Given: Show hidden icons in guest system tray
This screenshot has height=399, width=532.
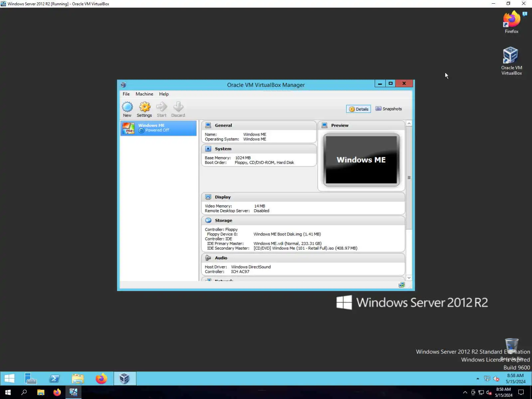Looking at the screenshot, I should 478,378.
